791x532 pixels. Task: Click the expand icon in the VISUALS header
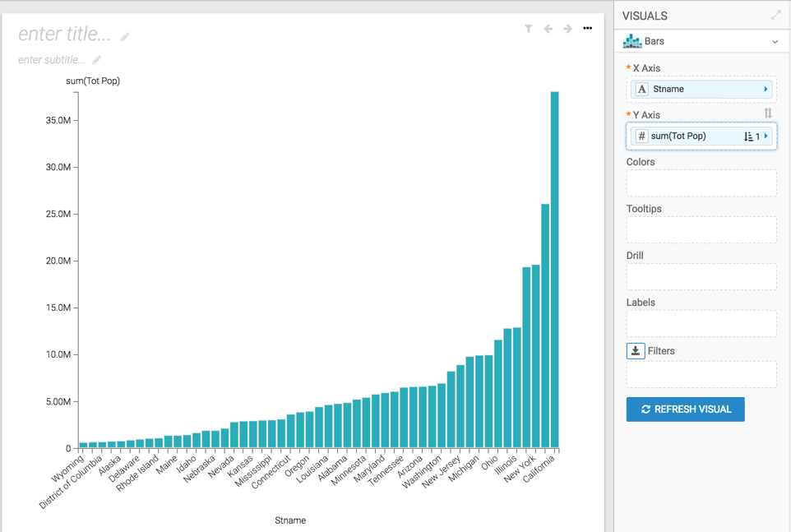(x=775, y=16)
